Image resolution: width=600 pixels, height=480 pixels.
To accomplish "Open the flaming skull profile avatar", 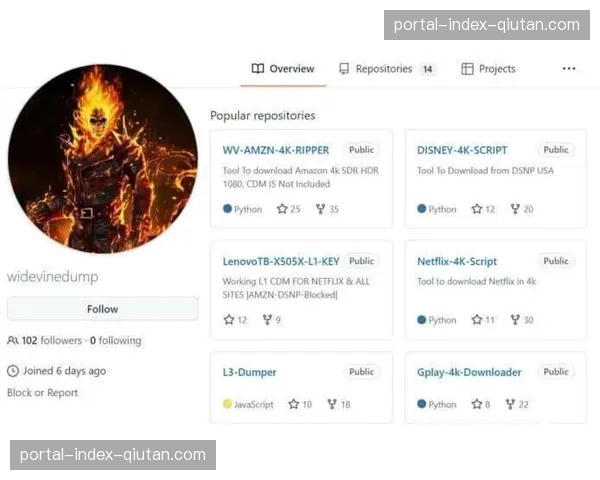I will pos(103,158).
